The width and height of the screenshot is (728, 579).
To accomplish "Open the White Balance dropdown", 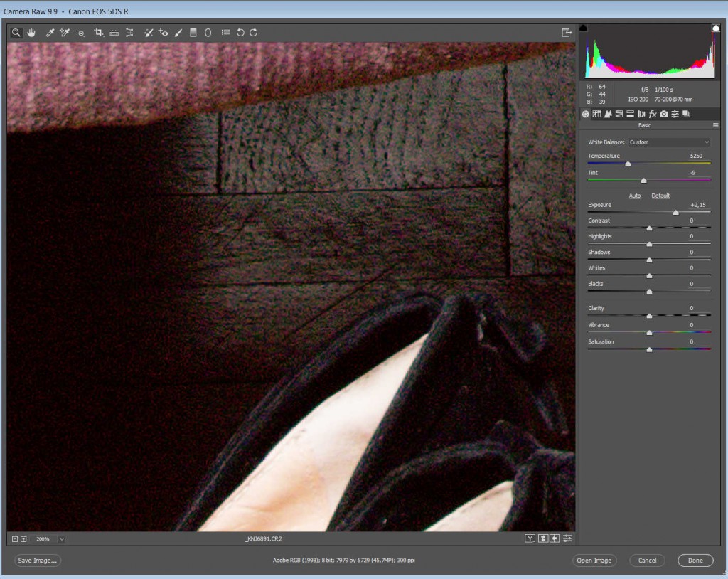I will click(669, 142).
